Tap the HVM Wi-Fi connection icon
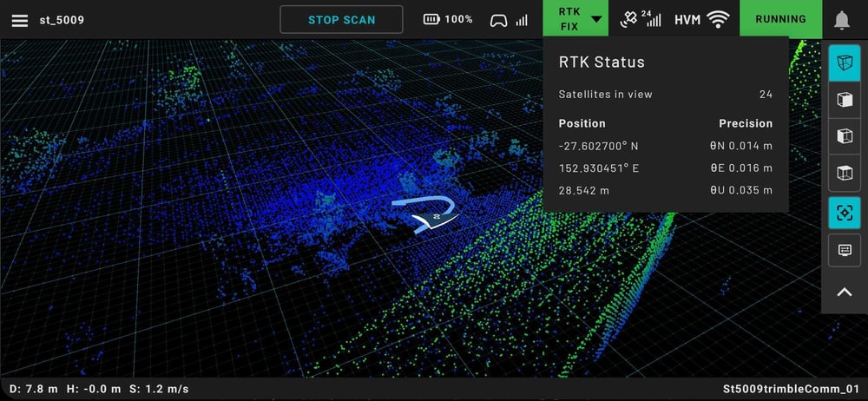 [x=701, y=19]
